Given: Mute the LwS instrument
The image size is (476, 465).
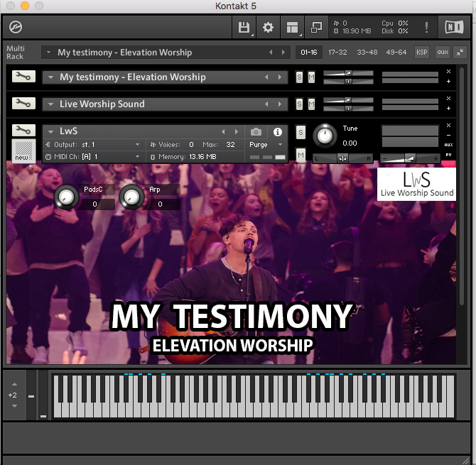Looking at the screenshot, I should click(x=301, y=155).
